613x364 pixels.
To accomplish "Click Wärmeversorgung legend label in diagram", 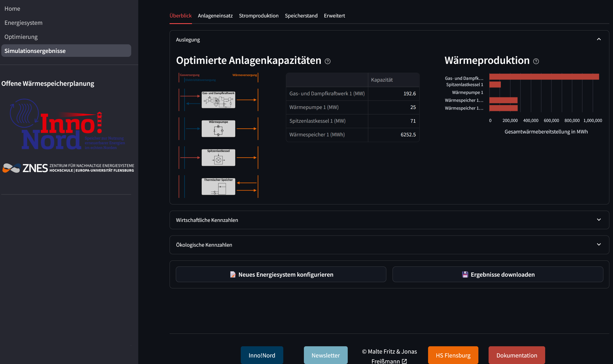I will [x=245, y=75].
